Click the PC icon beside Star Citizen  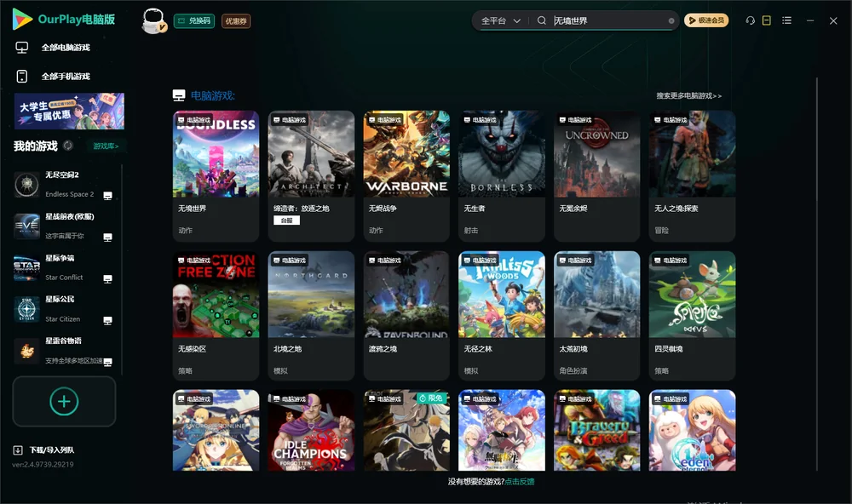[107, 320]
